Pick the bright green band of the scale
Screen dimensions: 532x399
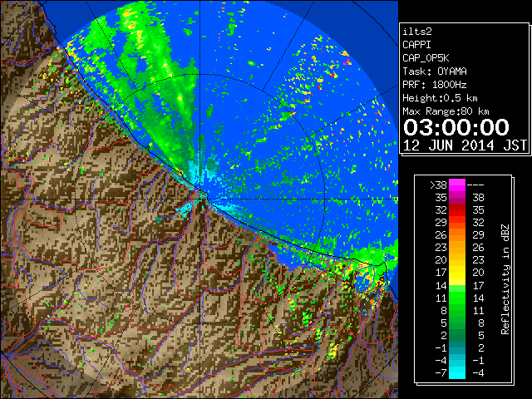point(457,298)
